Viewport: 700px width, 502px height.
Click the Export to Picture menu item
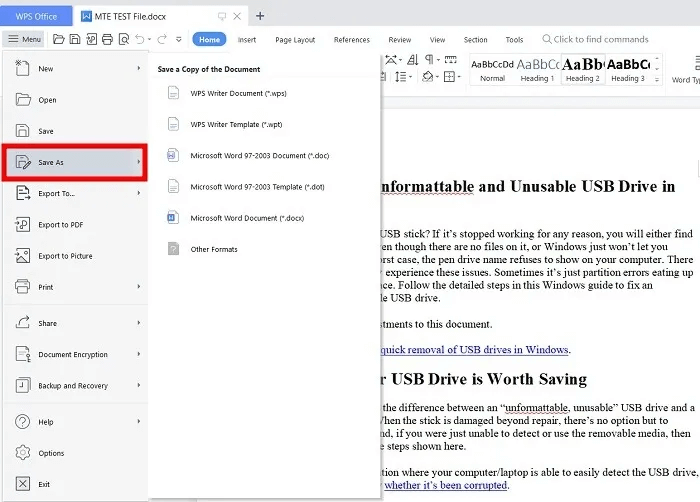click(x=76, y=256)
